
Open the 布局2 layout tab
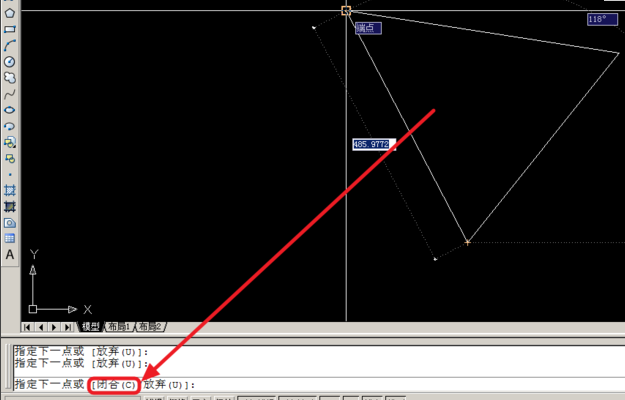coord(151,327)
